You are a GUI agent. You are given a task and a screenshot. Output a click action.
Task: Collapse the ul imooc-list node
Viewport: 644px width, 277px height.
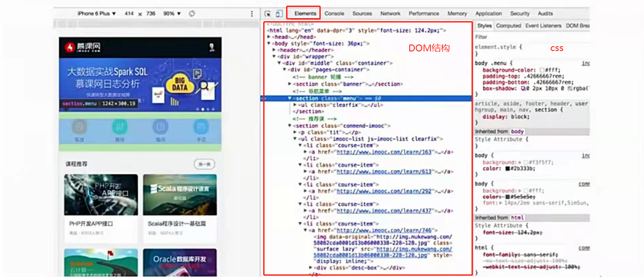pos(295,139)
